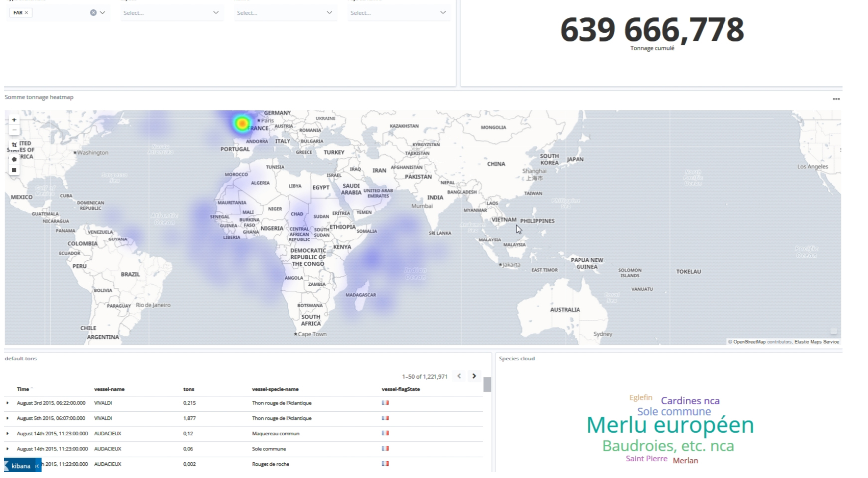This screenshot has height=478, width=868.
Task: Click the tons value 1,877
Action: pos(189,418)
